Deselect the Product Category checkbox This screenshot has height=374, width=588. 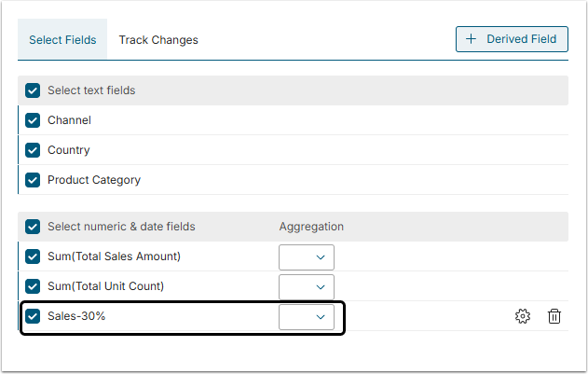coord(33,180)
